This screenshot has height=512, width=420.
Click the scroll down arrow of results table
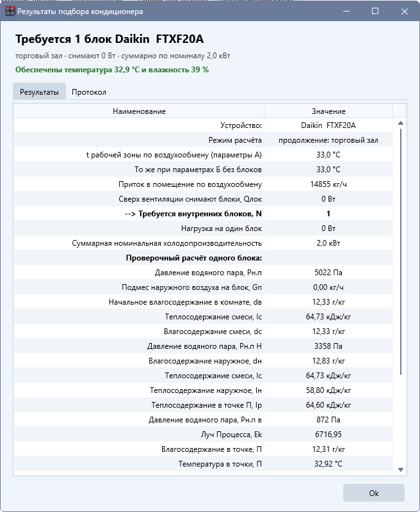[401, 470]
